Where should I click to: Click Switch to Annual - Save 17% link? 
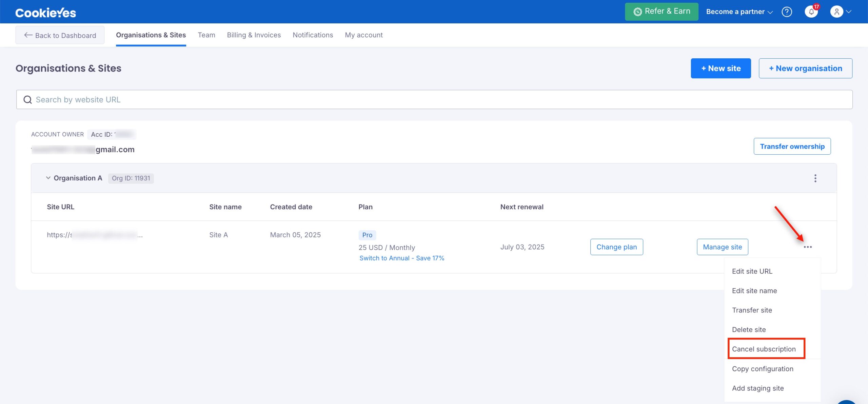click(x=401, y=258)
